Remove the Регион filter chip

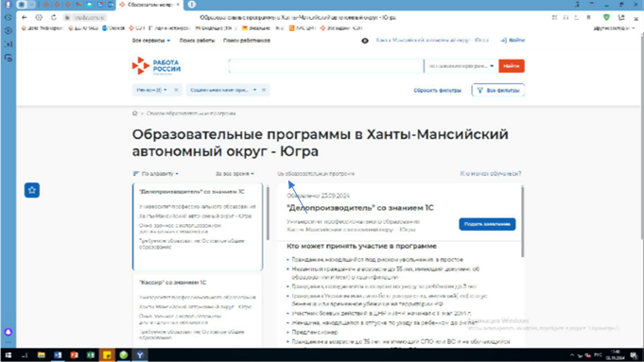click(x=176, y=90)
